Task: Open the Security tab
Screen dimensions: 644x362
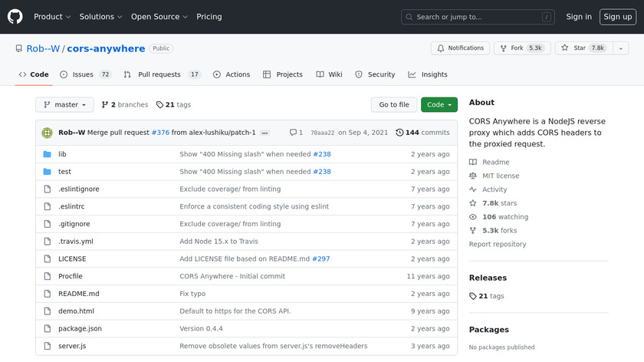Action: click(x=375, y=74)
